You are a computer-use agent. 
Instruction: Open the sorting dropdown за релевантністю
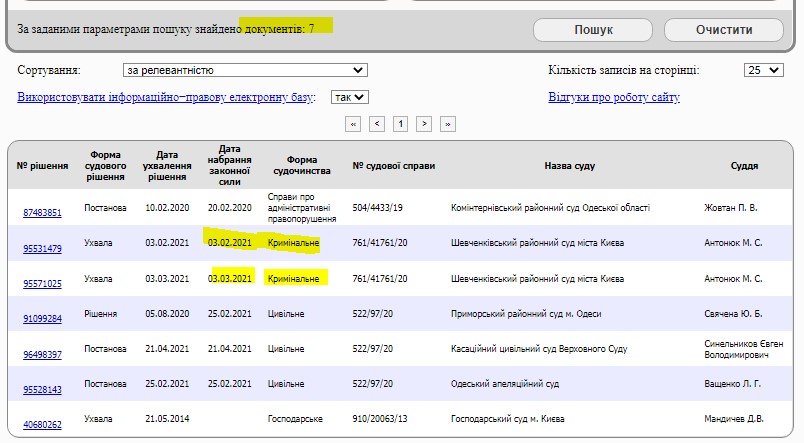(244, 70)
